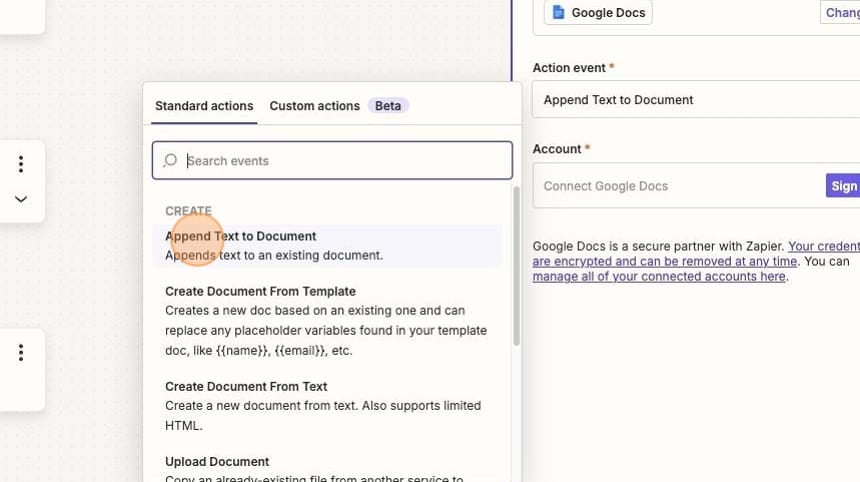860x482 pixels.
Task: Click the Sign in button for Google Docs
Action: click(x=843, y=186)
